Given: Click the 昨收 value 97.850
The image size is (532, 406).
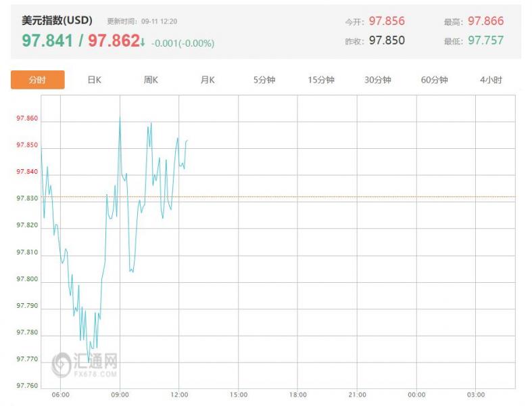Looking at the screenshot, I should point(387,41).
